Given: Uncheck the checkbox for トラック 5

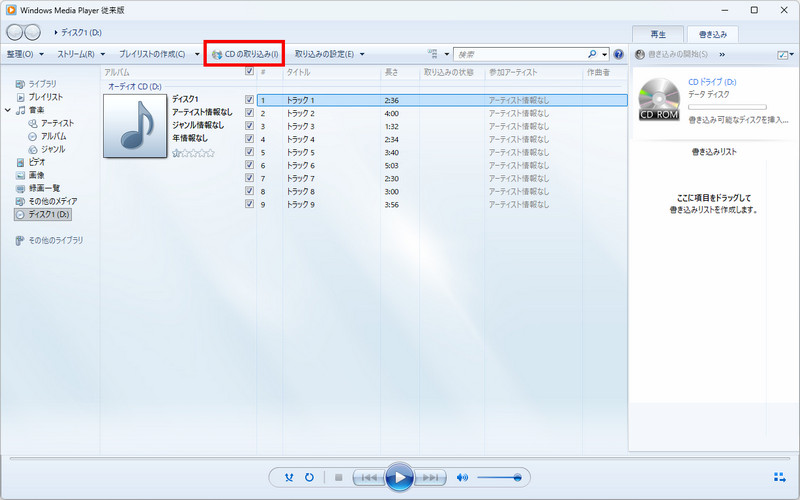Looking at the screenshot, I should [x=249, y=152].
